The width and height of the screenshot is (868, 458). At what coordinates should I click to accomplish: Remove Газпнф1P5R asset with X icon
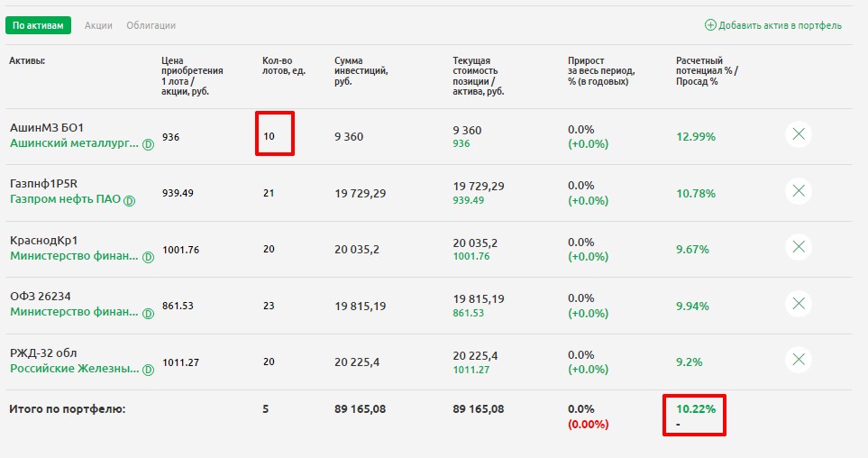click(x=798, y=191)
